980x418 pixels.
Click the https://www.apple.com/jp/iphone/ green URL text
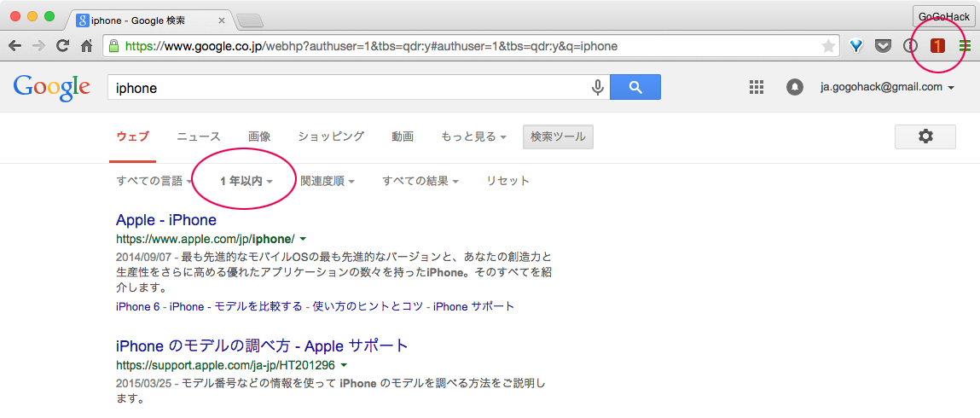205,240
